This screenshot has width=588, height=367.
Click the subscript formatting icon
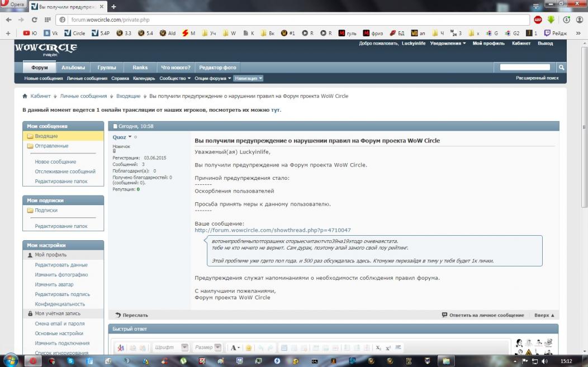[x=378, y=348]
